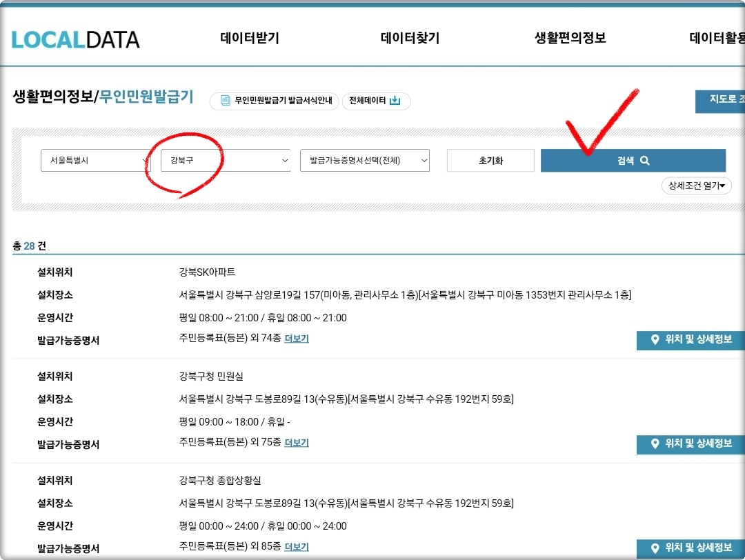The width and height of the screenshot is (745, 560).
Task: Open the 데이터활용 menu
Action: pos(717,38)
